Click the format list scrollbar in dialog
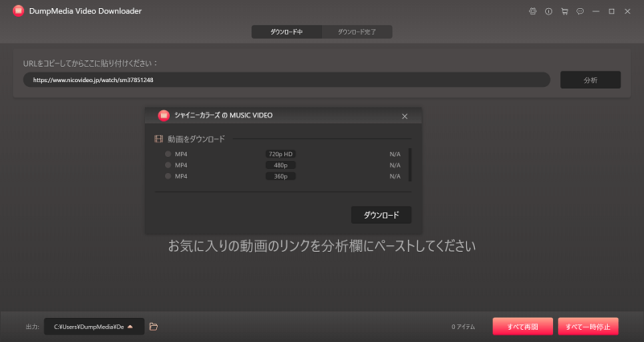This screenshot has height=342, width=644. click(410, 165)
